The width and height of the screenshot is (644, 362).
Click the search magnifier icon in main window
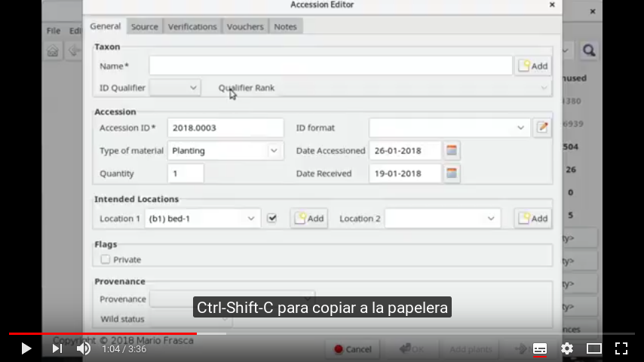(x=589, y=51)
